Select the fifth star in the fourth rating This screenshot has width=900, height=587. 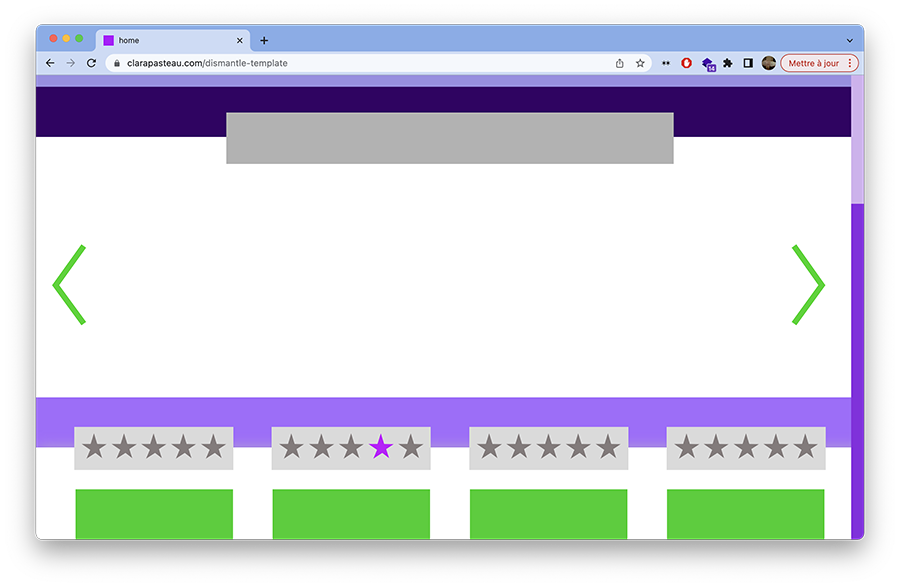click(805, 447)
